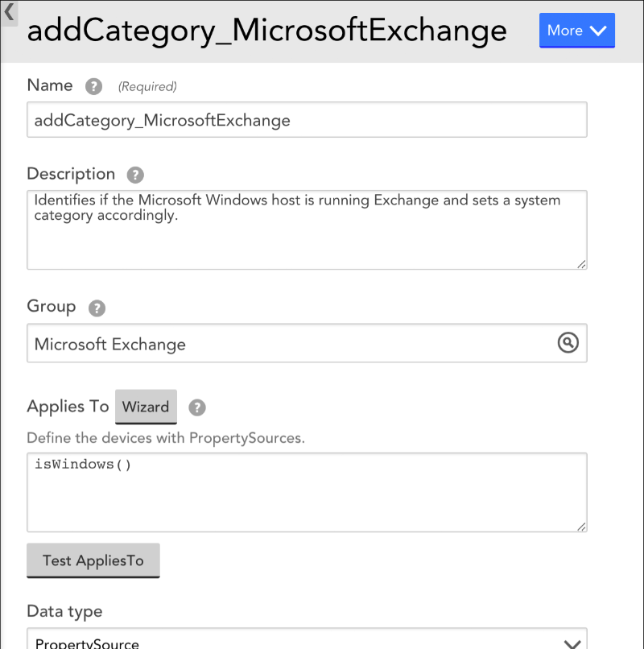Click the Data type label
644x649 pixels.
[64, 611]
